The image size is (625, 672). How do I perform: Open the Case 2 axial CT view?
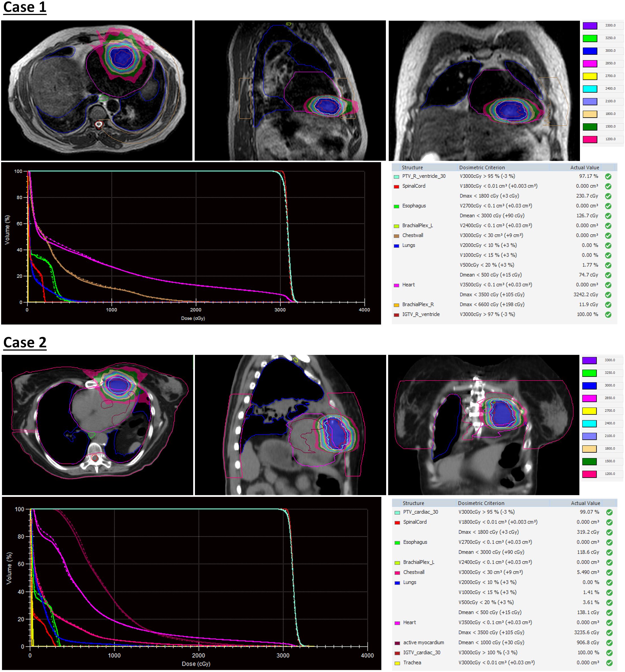tap(98, 425)
